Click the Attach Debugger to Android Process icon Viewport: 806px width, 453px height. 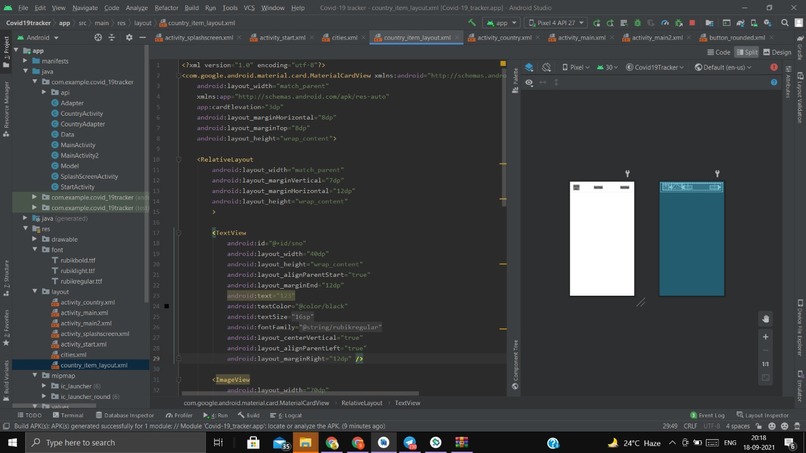point(679,23)
